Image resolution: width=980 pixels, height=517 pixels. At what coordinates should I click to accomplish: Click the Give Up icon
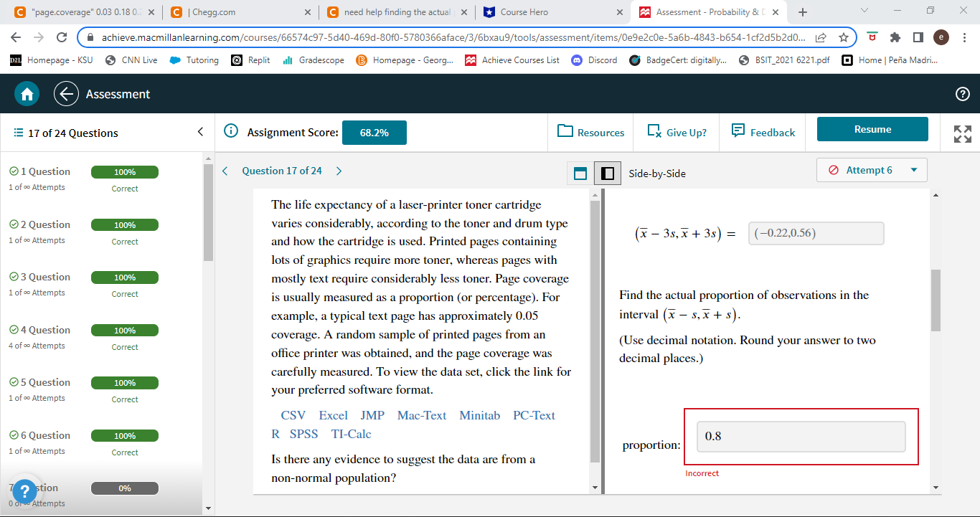pos(654,132)
